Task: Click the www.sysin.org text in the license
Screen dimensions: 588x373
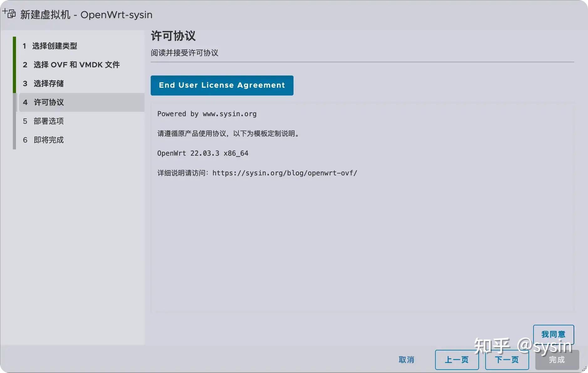Action: coord(230,114)
